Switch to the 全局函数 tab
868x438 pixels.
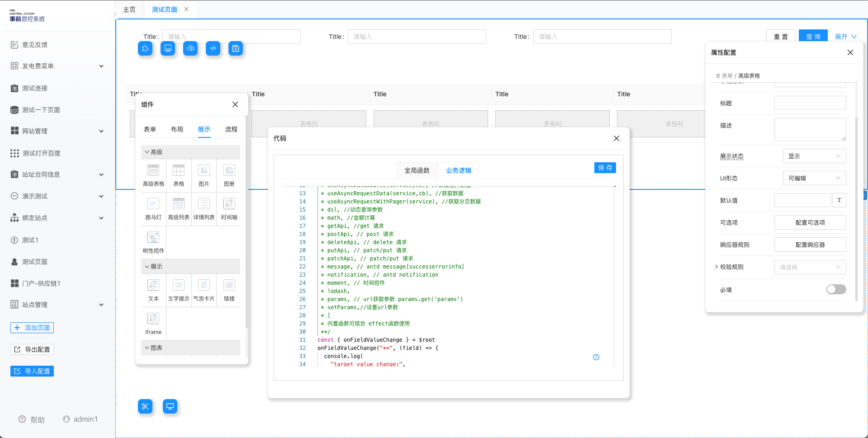(417, 170)
